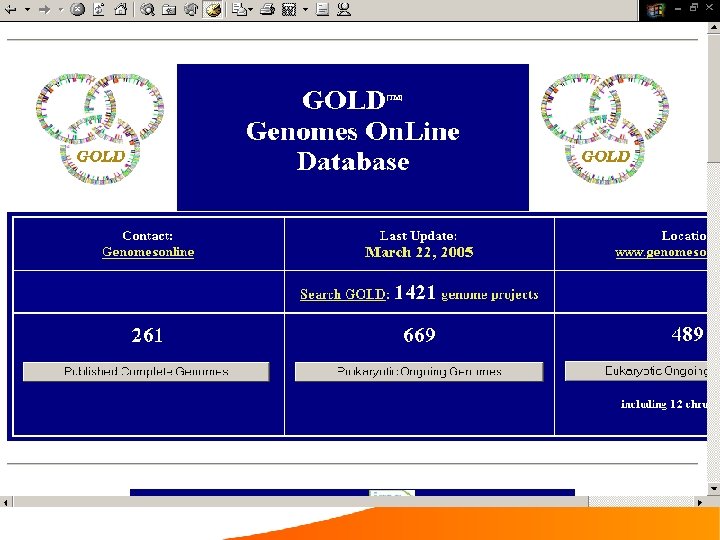Viewport: 720px width, 540px height.
Task: Open the Media pane
Action: click(x=191, y=9)
